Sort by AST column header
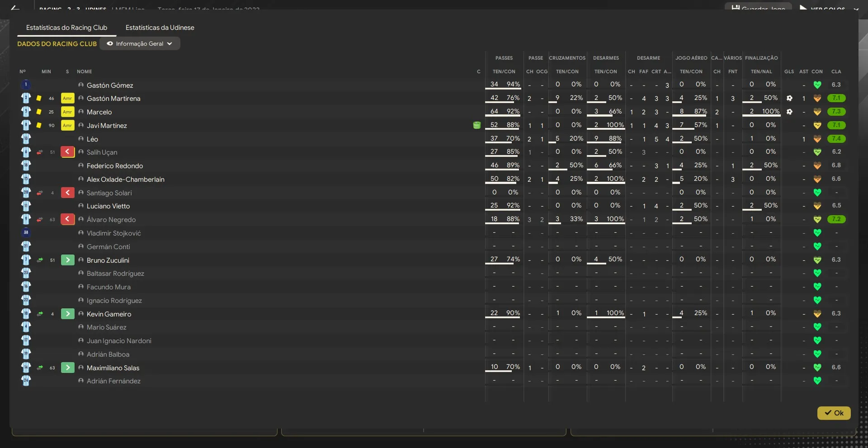 pyautogui.click(x=804, y=71)
